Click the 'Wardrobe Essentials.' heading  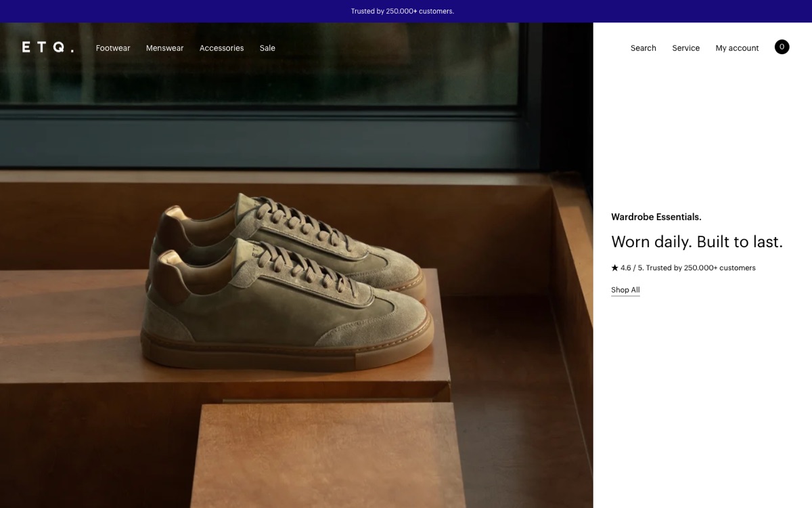pos(656,217)
